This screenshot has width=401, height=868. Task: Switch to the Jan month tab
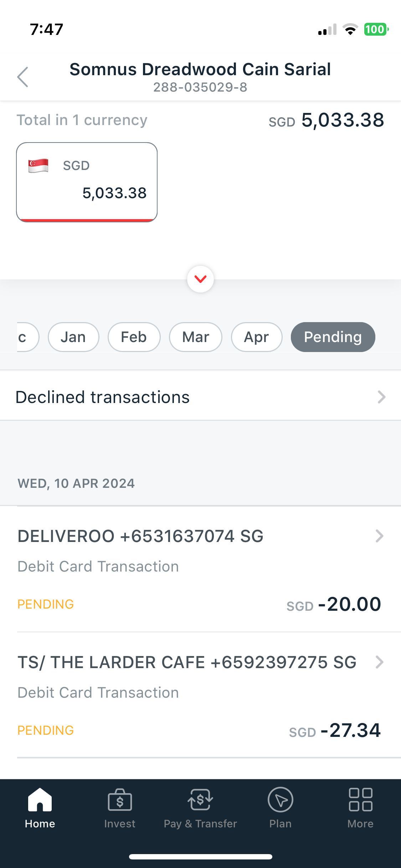(x=73, y=337)
